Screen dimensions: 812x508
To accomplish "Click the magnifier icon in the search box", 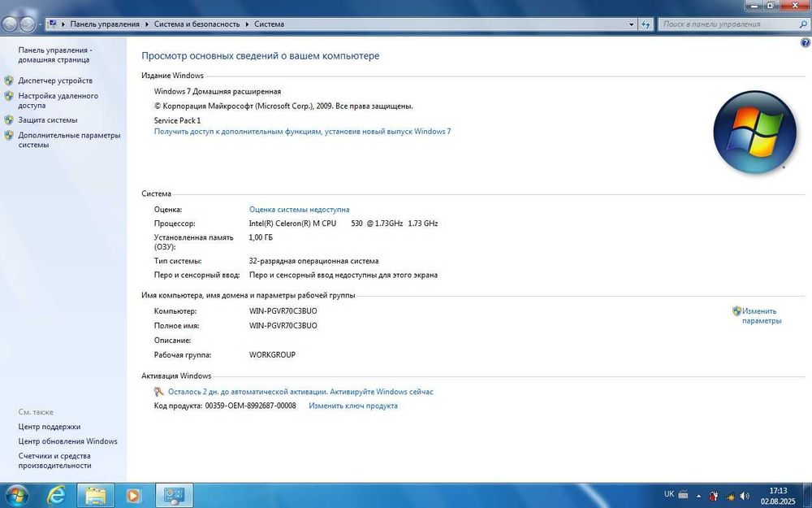I will (x=803, y=24).
